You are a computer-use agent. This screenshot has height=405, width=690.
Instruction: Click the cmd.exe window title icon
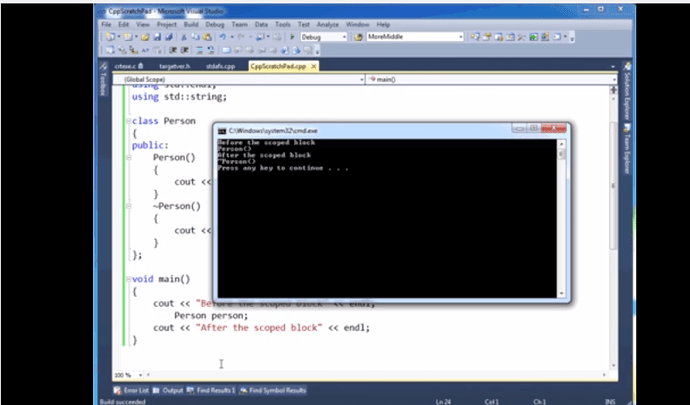point(222,131)
